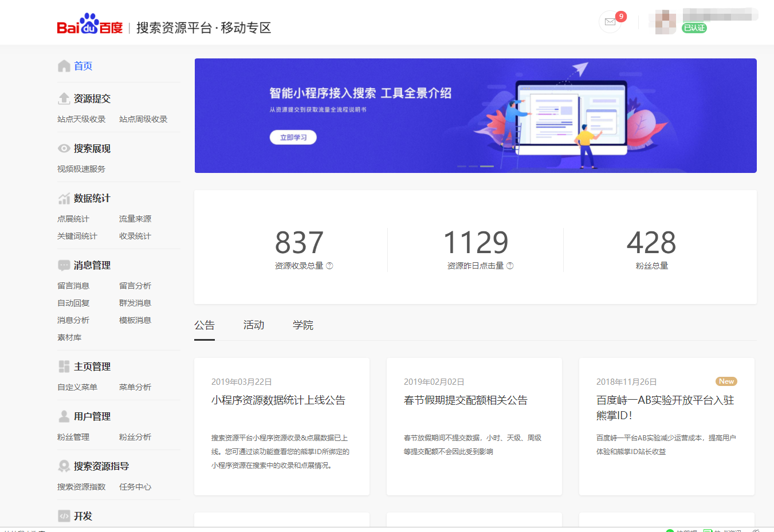This screenshot has height=532, width=774.
Task: Open the mail notifications envelope icon
Action: 610,22
